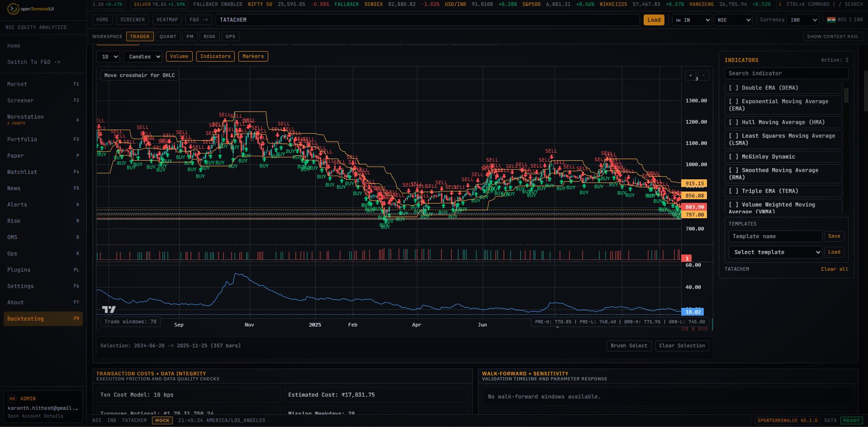Viewport: 868px width, 427px height.
Task: Open Alerts in the sidebar
Action: click(x=43, y=205)
